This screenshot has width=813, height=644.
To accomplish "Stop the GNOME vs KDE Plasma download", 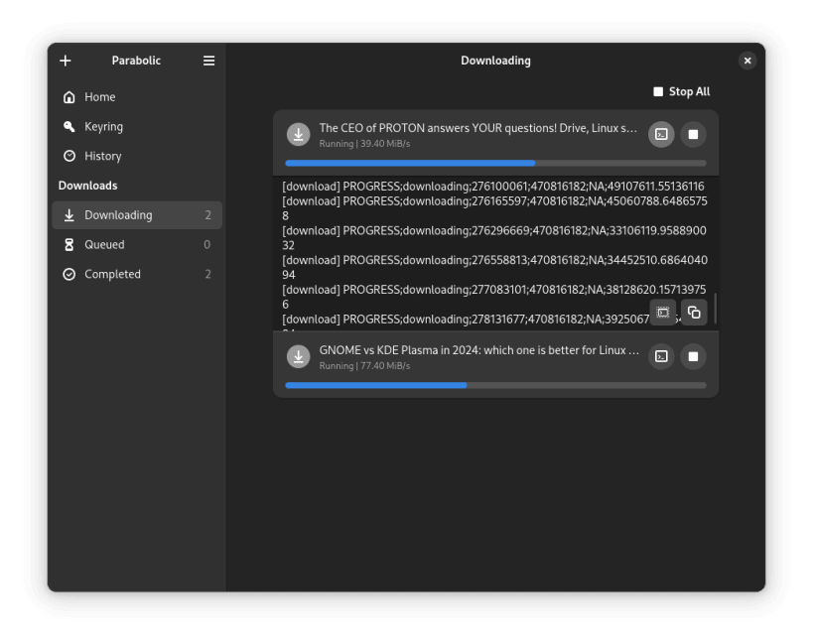I will tap(693, 356).
